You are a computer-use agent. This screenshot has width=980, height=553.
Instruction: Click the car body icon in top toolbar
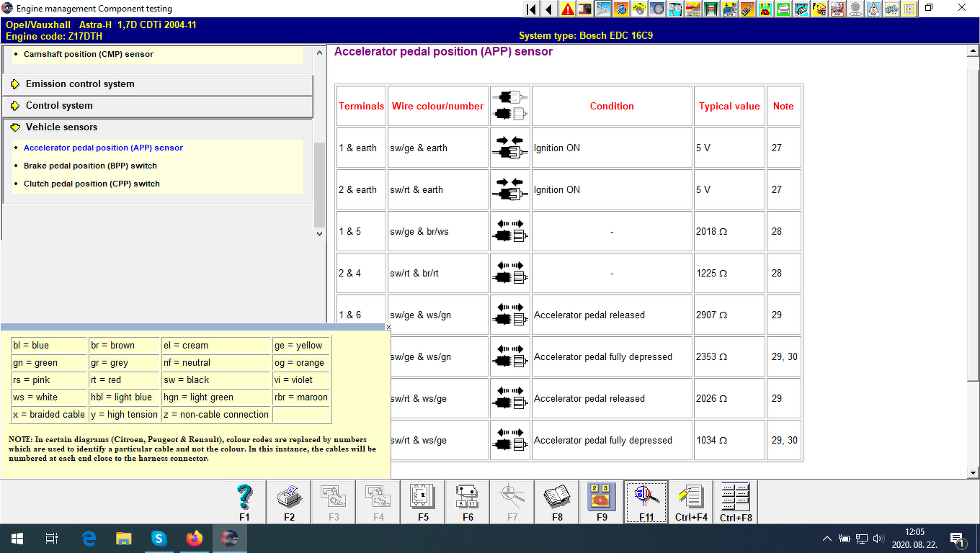pyautogui.click(x=891, y=9)
